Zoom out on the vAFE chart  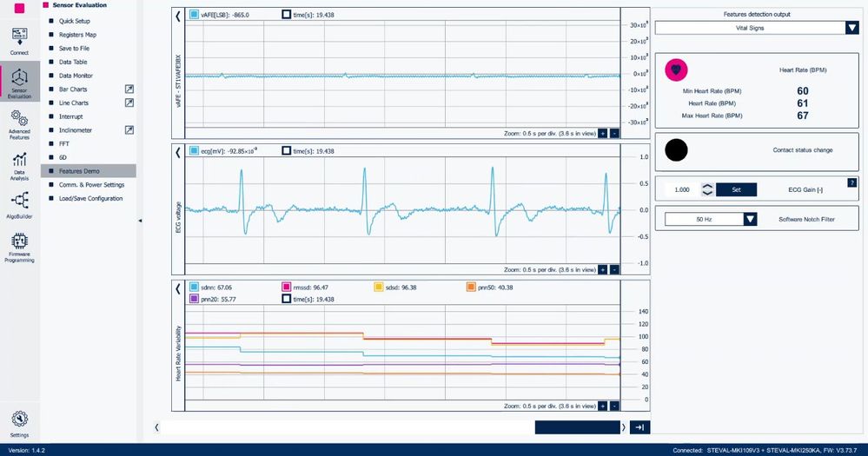(x=614, y=134)
